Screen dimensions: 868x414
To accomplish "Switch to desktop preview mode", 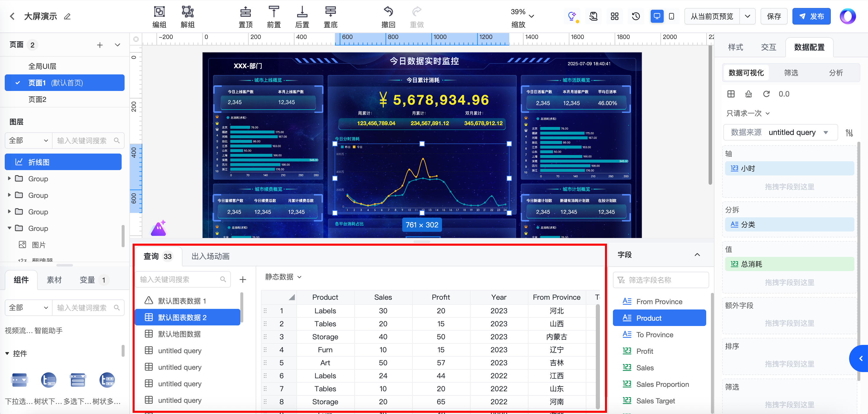I will tap(657, 16).
